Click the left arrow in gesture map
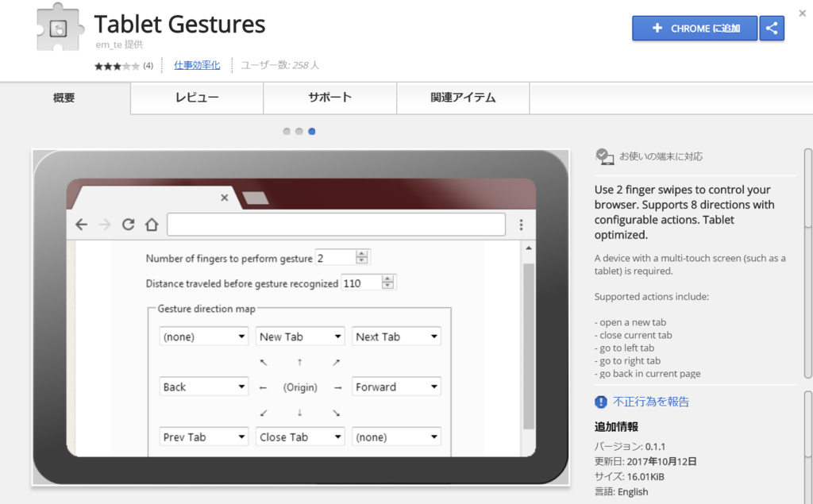This screenshot has width=813, height=504. (263, 387)
